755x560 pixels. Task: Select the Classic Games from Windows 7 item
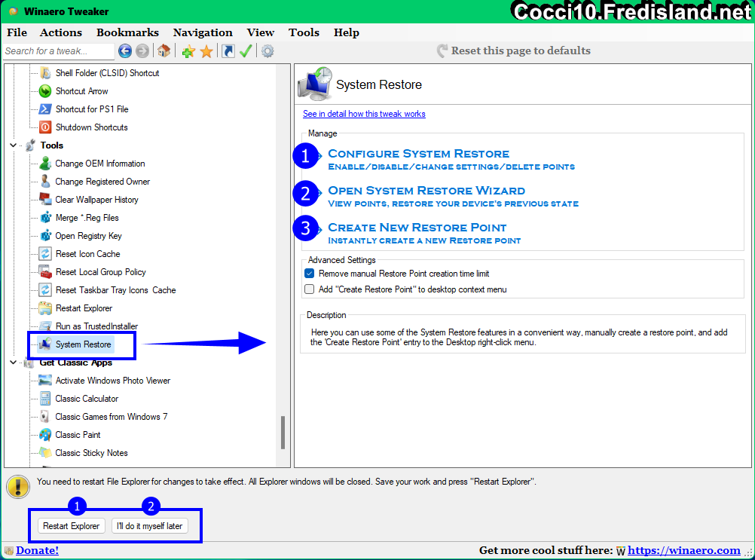point(112,417)
